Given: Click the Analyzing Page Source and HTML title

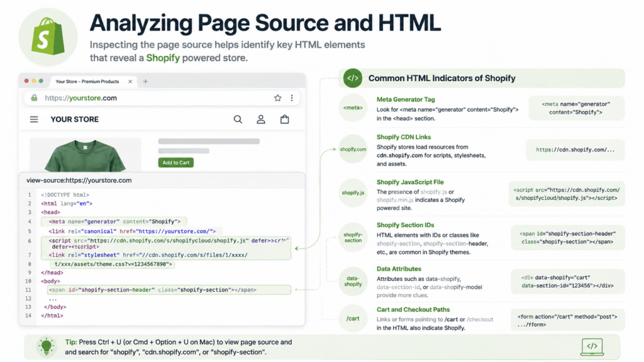Looking at the screenshot, I should (265, 23).
